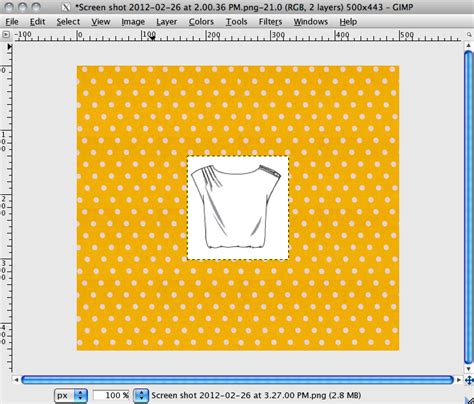Open the Windows menu
Image resolution: width=474 pixels, height=404 pixels.
tap(311, 22)
